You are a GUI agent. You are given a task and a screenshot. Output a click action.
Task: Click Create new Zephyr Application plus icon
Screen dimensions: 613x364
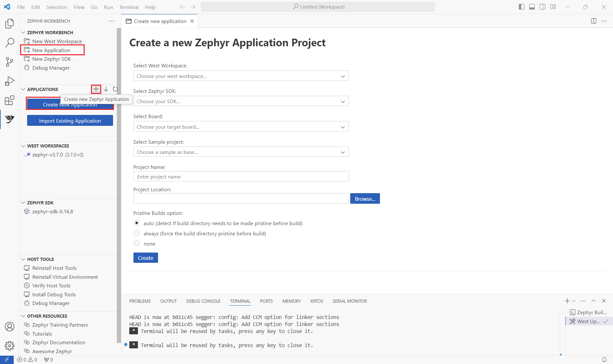(96, 89)
